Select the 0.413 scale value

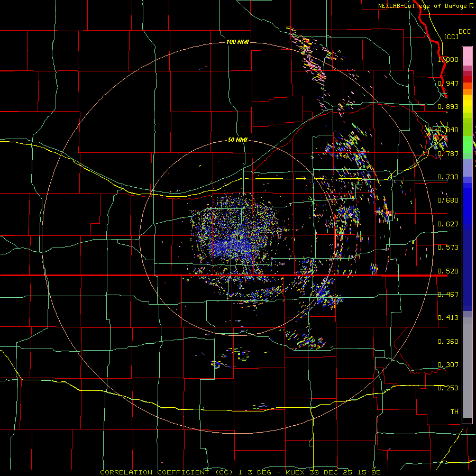448,318
